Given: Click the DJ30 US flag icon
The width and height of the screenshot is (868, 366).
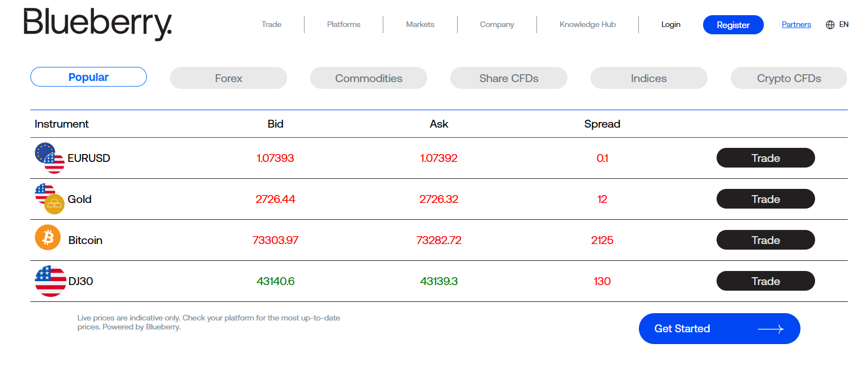Looking at the screenshot, I should tap(50, 281).
